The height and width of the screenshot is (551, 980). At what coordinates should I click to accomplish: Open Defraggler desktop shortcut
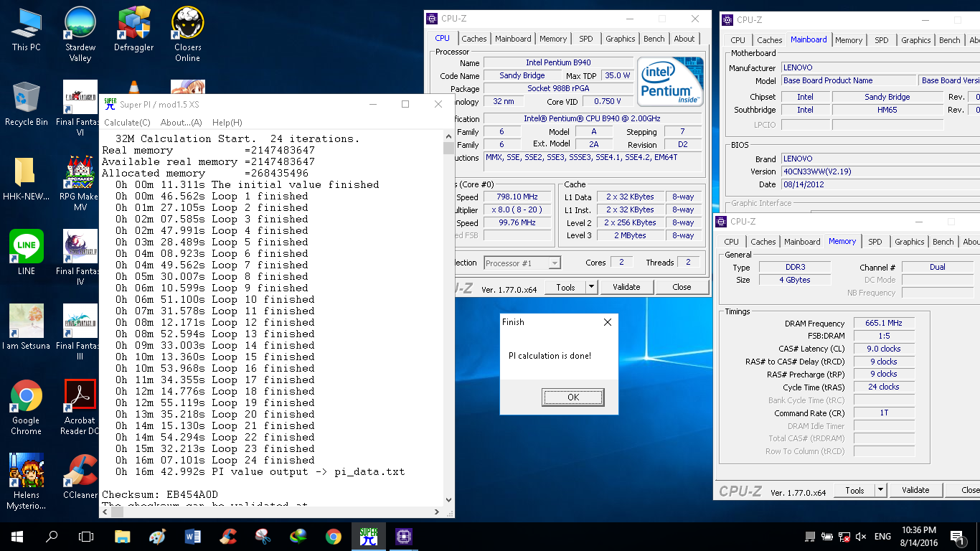coord(134,30)
